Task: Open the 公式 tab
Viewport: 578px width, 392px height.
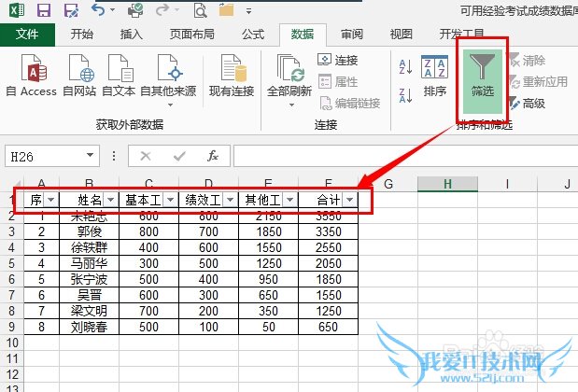Action: tap(253, 35)
